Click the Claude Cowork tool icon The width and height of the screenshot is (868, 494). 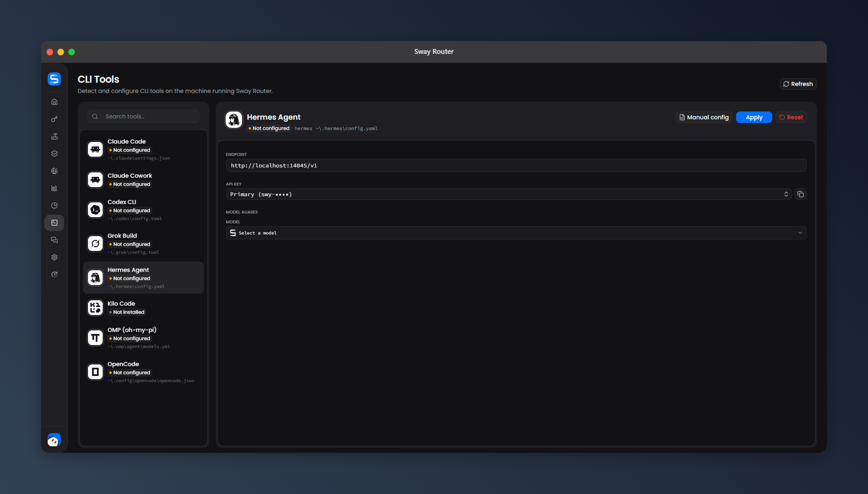[x=95, y=180]
